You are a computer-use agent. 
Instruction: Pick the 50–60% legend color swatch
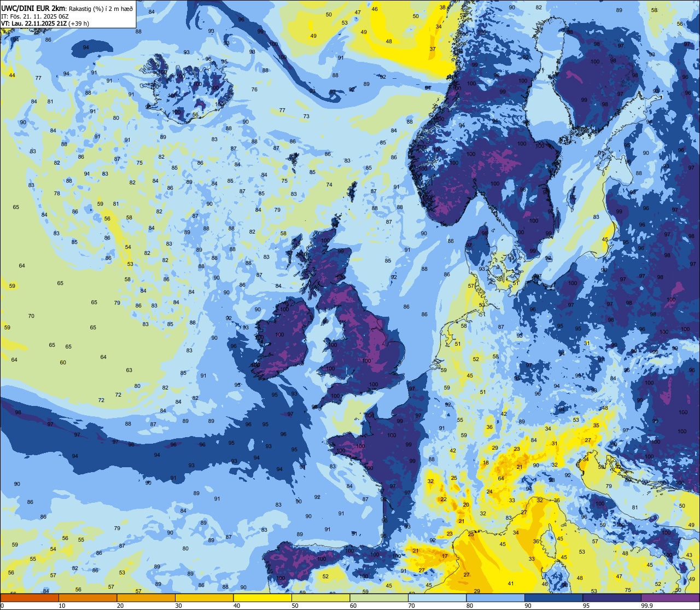click(320, 597)
